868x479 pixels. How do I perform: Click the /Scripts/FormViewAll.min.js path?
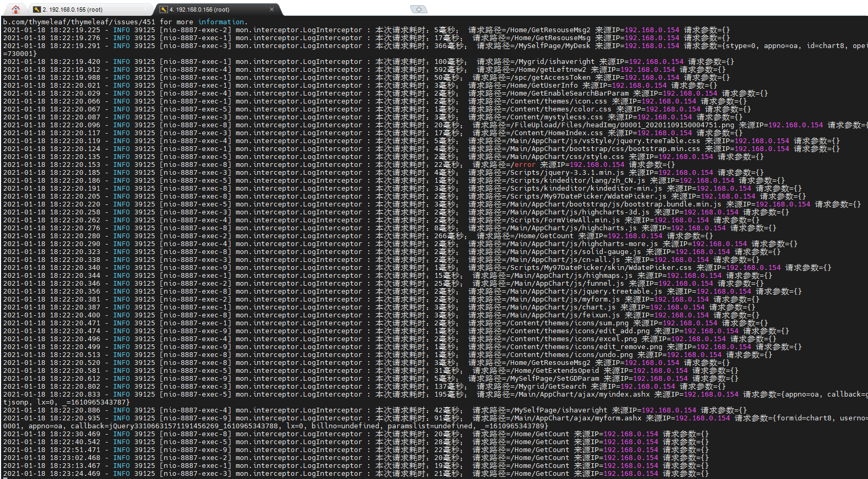[564, 220]
